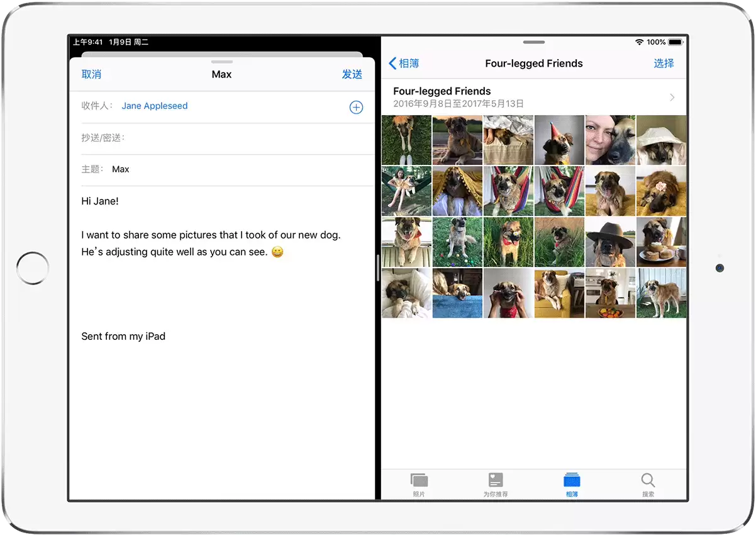The image size is (756, 535).
Task: Open dog lying on white bed photo
Action: 406,293
